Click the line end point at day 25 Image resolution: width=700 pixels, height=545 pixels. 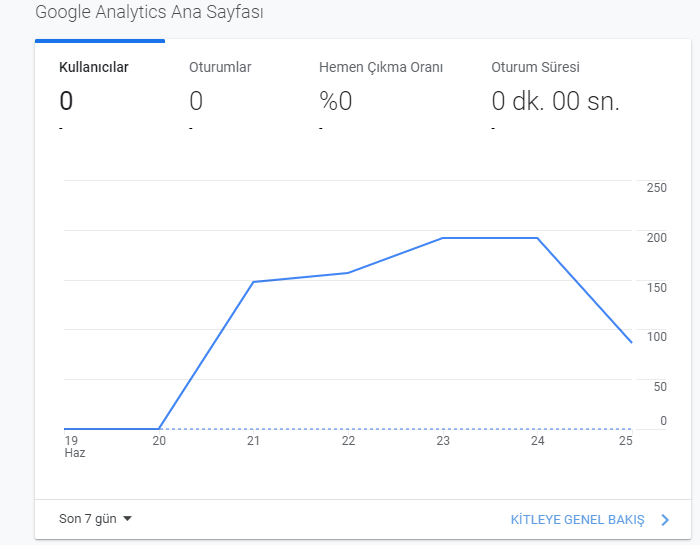coord(631,342)
